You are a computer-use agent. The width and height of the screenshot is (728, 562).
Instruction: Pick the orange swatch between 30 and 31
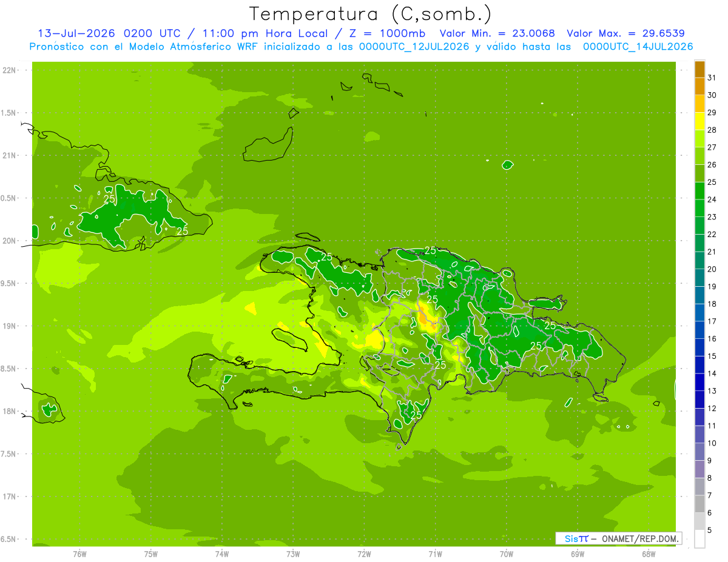[x=699, y=87]
